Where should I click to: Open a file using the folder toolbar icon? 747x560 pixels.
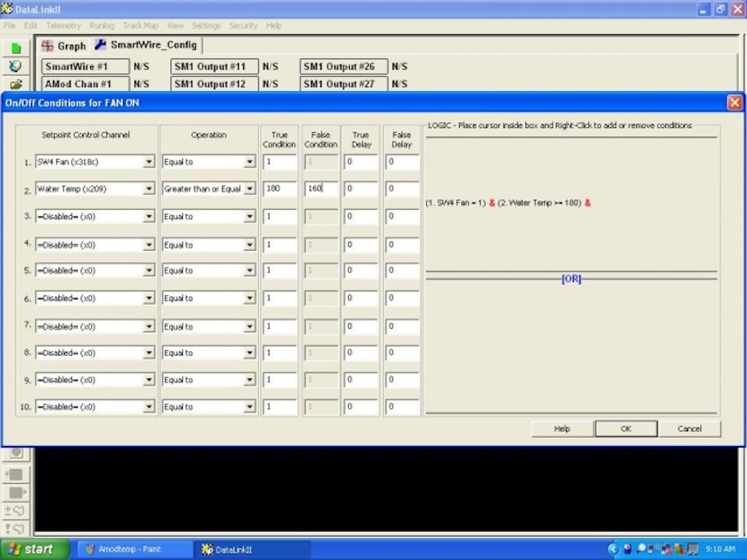click(x=16, y=84)
